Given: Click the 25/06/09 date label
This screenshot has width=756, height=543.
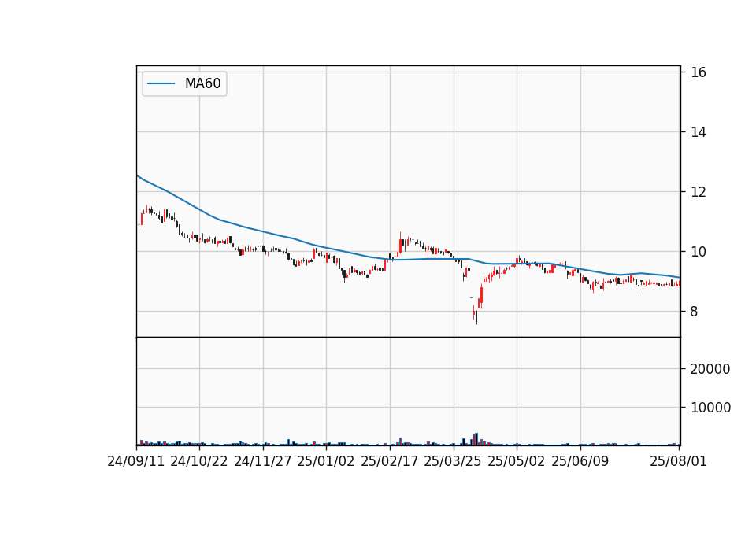Looking at the screenshot, I should tap(580, 461).
